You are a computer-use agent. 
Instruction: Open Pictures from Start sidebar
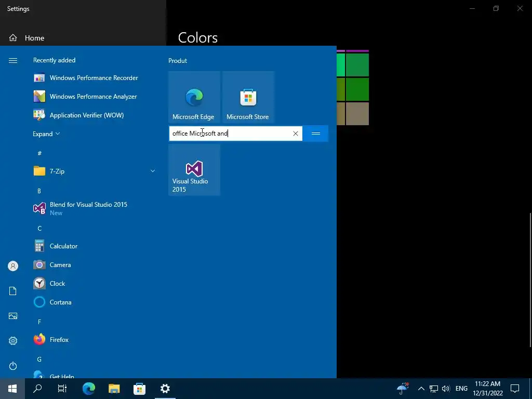click(13, 316)
